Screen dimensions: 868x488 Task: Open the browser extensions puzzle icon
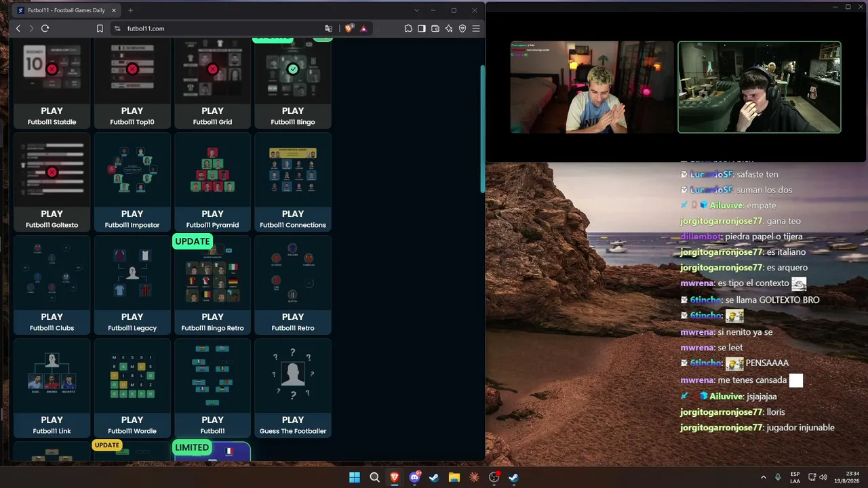tap(408, 28)
